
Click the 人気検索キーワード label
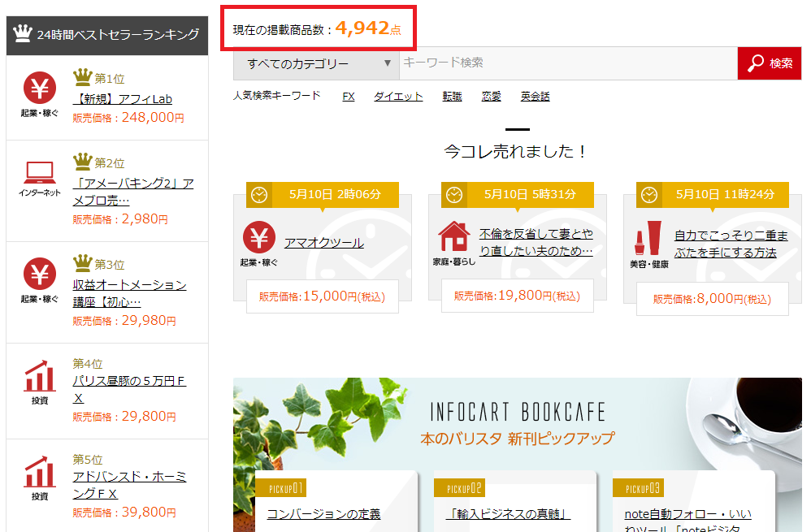(277, 96)
